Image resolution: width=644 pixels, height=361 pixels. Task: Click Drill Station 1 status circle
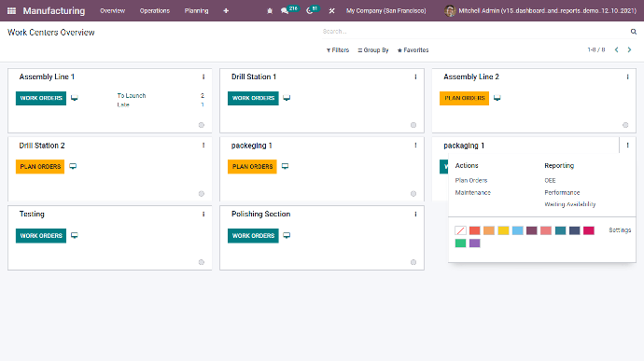[x=413, y=125]
